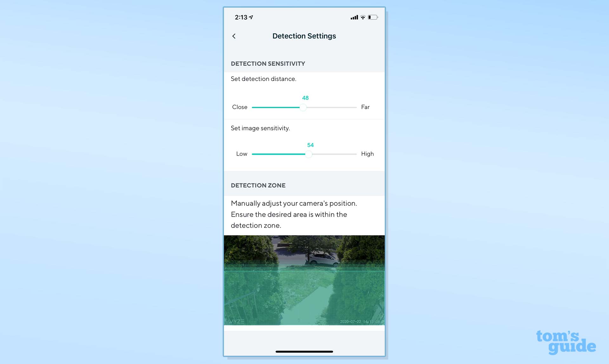This screenshot has width=609, height=364.
Task: Tap Detection Zone section label to collapse
Action: (x=258, y=185)
